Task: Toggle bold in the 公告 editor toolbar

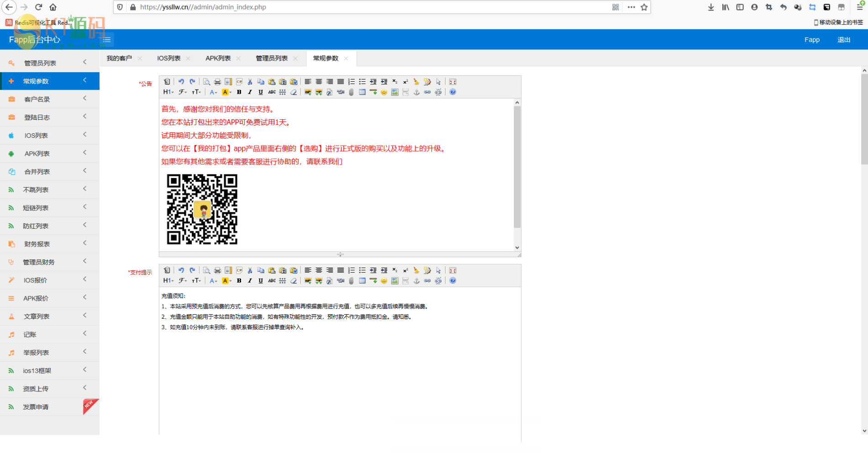Action: pos(239,92)
